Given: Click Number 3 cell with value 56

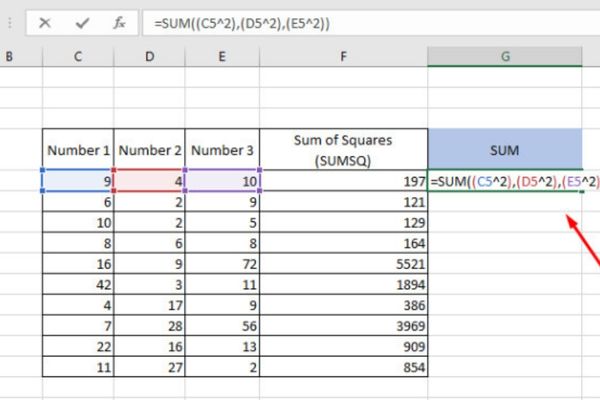Looking at the screenshot, I should (x=222, y=326).
